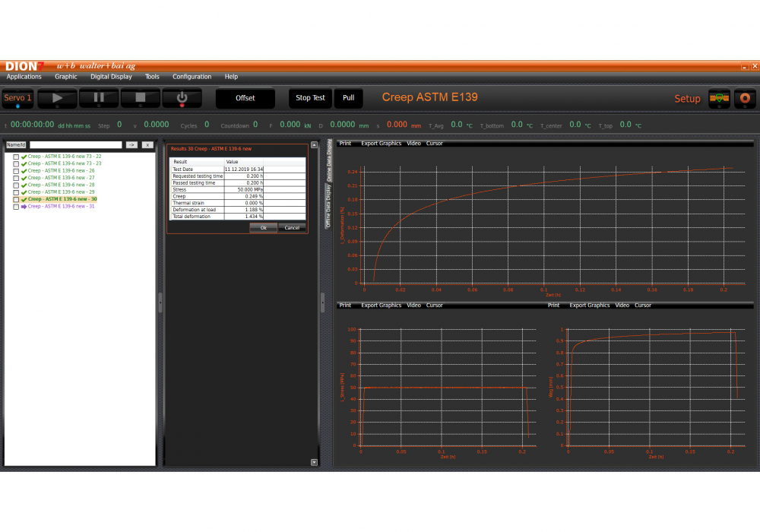Click Export Graphics on the deformation graph
760x532 pixels.
click(x=381, y=144)
